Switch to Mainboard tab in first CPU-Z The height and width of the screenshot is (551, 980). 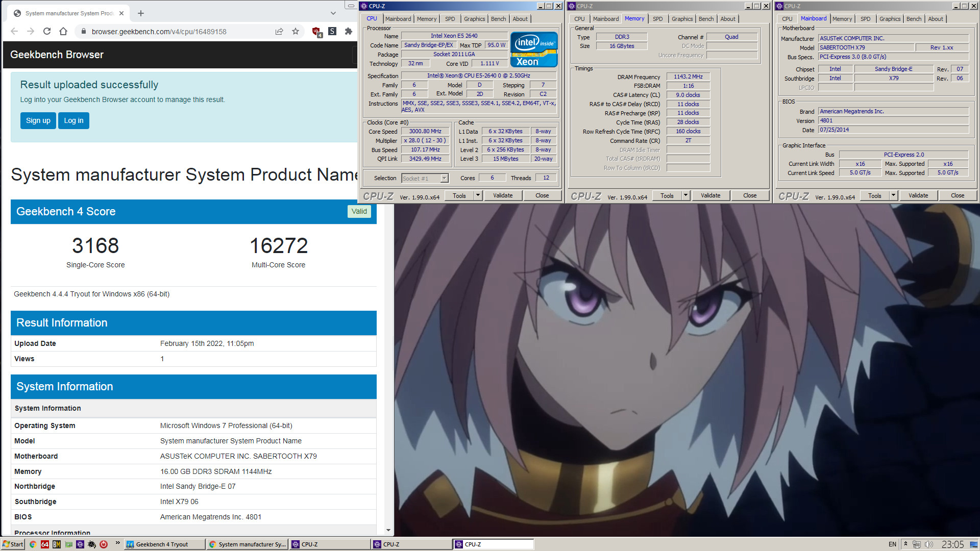pos(398,19)
